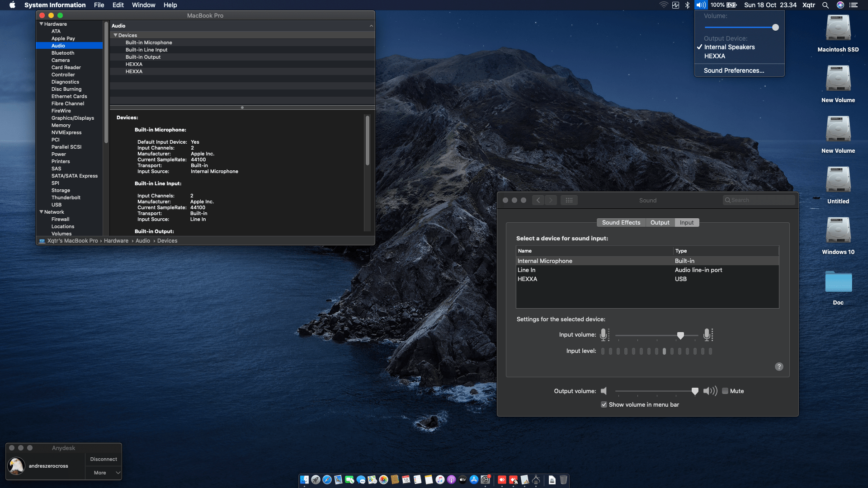Open Photos from the dock
Screen dimensions: 868x488
pos(383,480)
